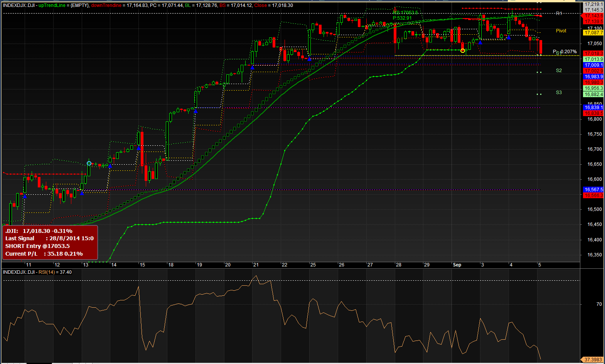605x364 pixels.
Task: Click the 16,500 price axis label
Action: pos(595,209)
